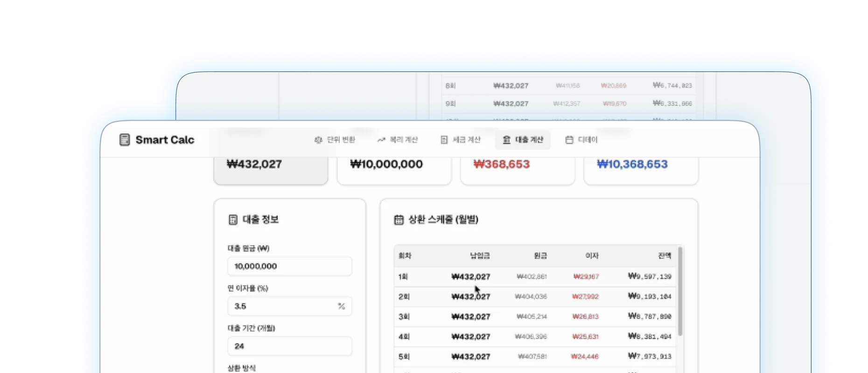Click the 9회 row in background window
This screenshot has height=373, width=868.
[x=568, y=104]
